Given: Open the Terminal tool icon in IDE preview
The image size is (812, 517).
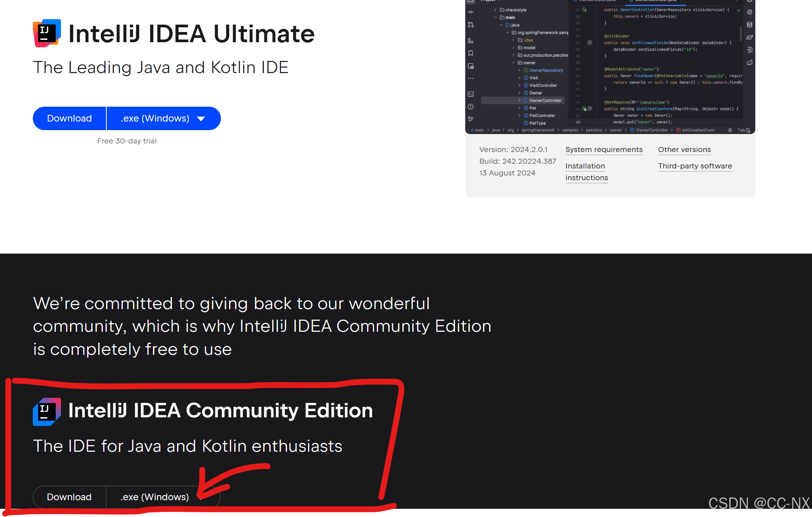Looking at the screenshot, I should click(471, 94).
